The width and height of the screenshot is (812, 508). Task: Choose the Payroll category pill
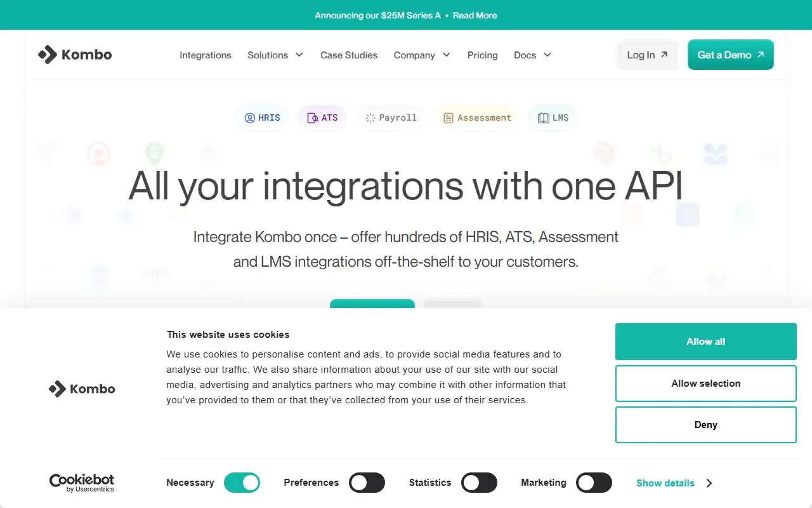click(391, 118)
